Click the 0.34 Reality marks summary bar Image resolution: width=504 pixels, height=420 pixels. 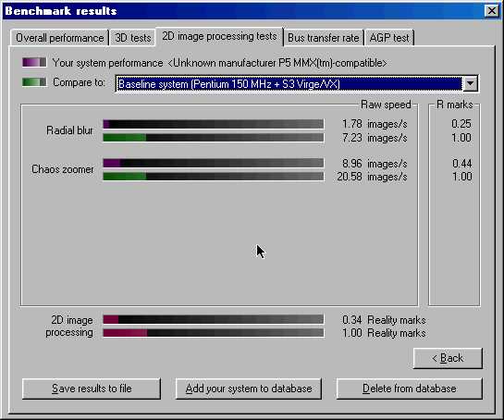click(x=214, y=319)
